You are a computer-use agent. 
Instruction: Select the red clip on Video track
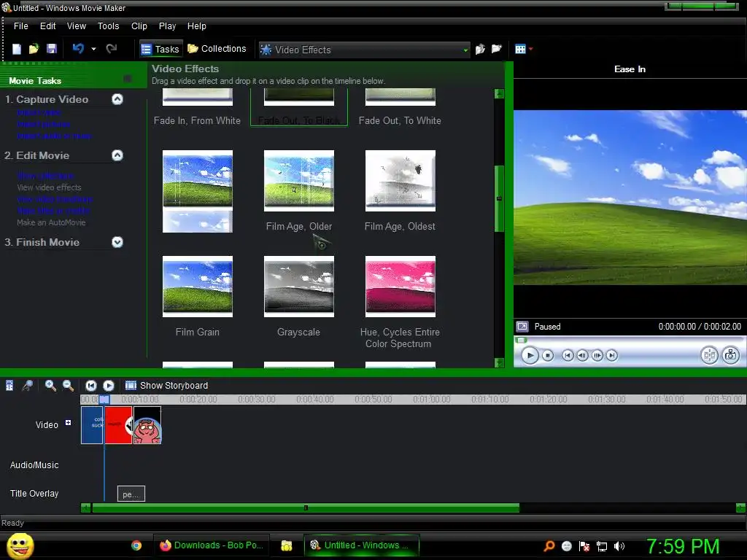[x=119, y=425]
